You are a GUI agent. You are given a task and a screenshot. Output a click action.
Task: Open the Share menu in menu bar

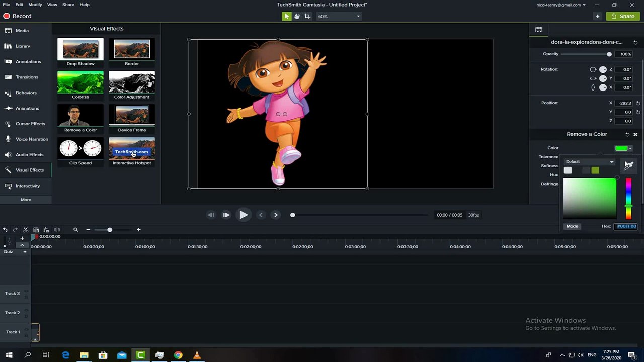[x=68, y=5]
